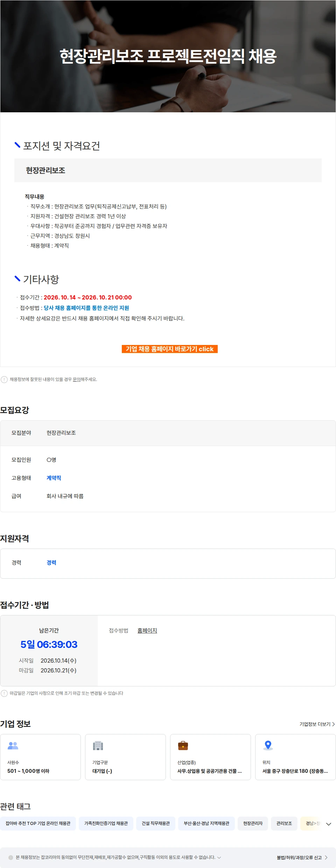Open 불법/허위/과장/오류 신고 report link

tap(302, 858)
